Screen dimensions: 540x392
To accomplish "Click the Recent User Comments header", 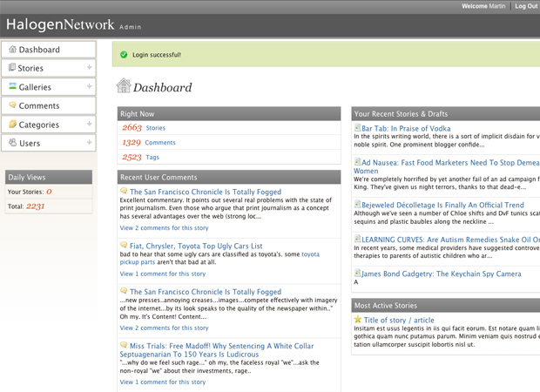I will click(229, 177).
